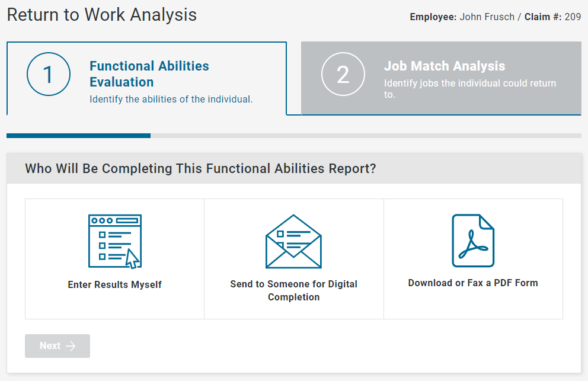Click the browser form icon with cursor
This screenshot has height=381, width=588.
point(114,241)
